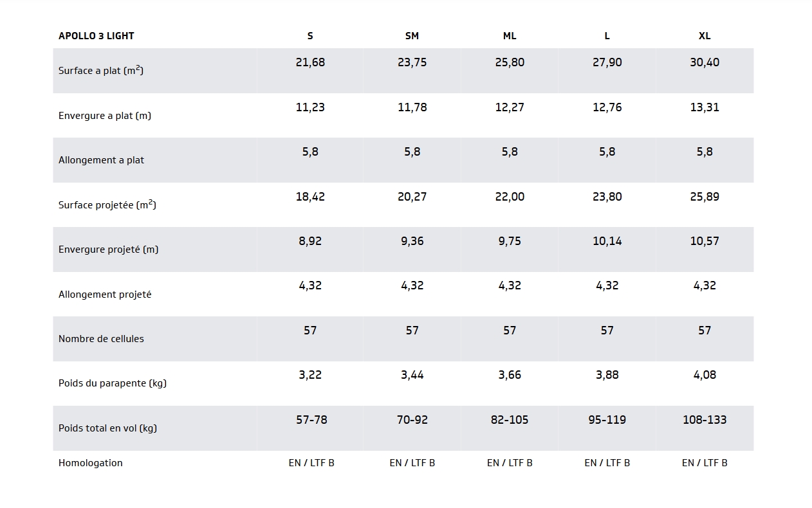This screenshot has height=508, width=812.
Task: Select the S size column header
Action: pyautogui.click(x=310, y=36)
